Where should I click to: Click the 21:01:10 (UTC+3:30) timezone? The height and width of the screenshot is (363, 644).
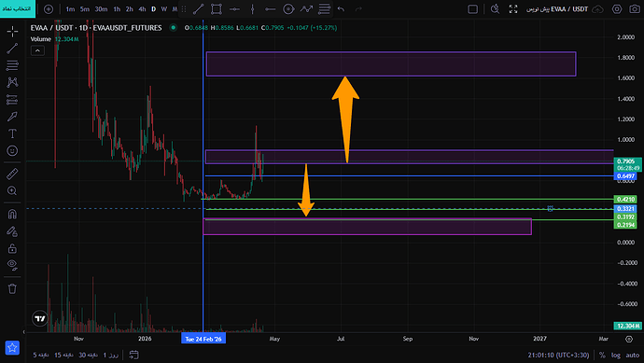tap(558, 355)
